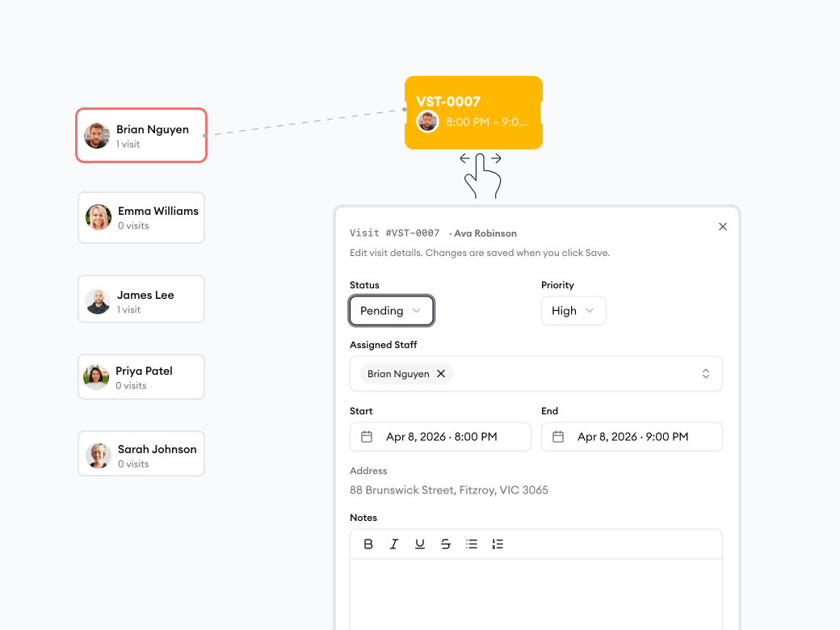Toggle bold formatting in Notes editor

tap(368, 544)
